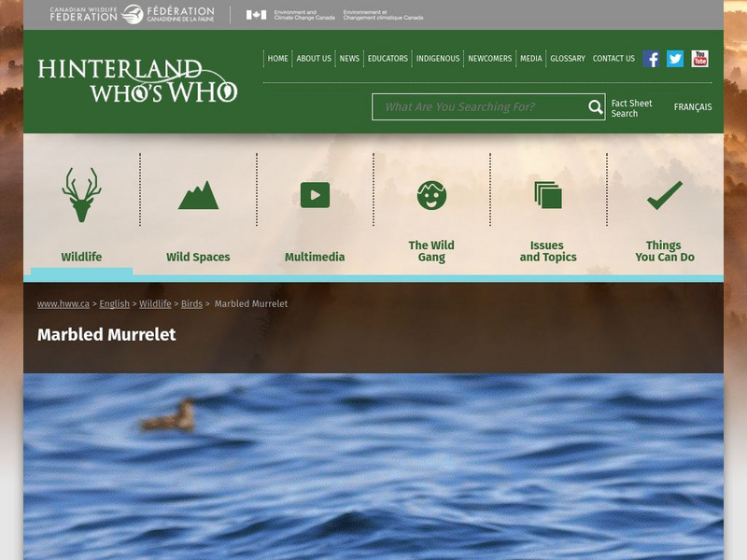747x560 pixels.
Task: Switch the site to Français
Action: pos(693,107)
